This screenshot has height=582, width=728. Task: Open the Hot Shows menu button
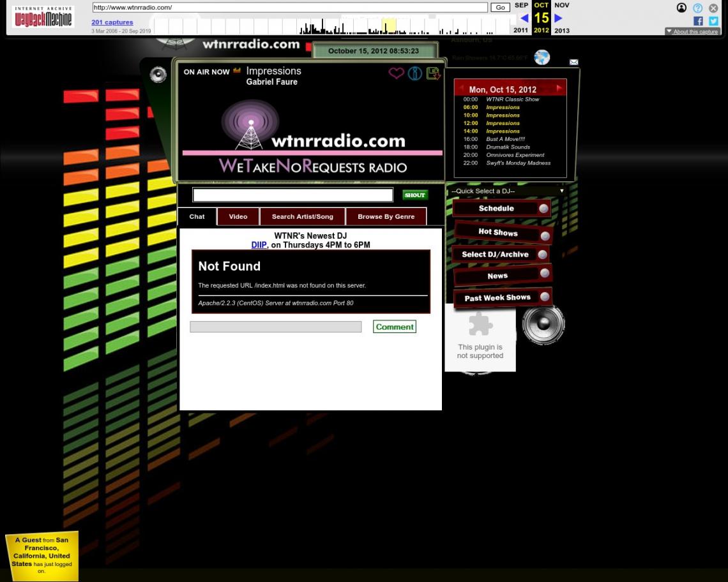503,232
